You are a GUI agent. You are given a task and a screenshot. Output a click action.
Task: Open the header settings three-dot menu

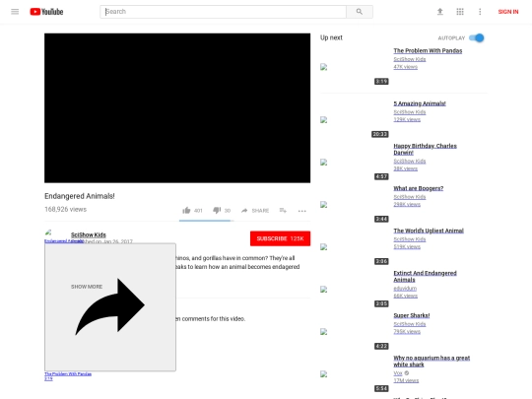[x=480, y=12]
